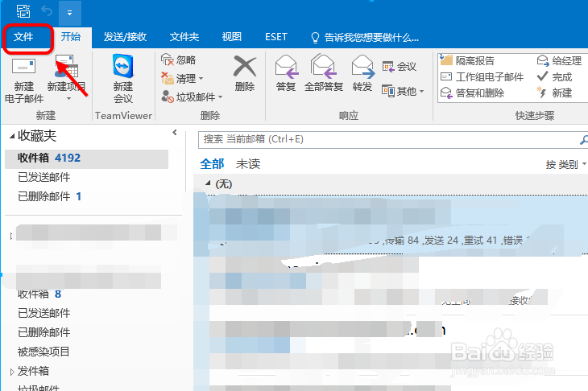Image resolution: width=588 pixels, height=391 pixels.
Task: Open the 发送/接收 ribbon tab
Action: pos(125,37)
